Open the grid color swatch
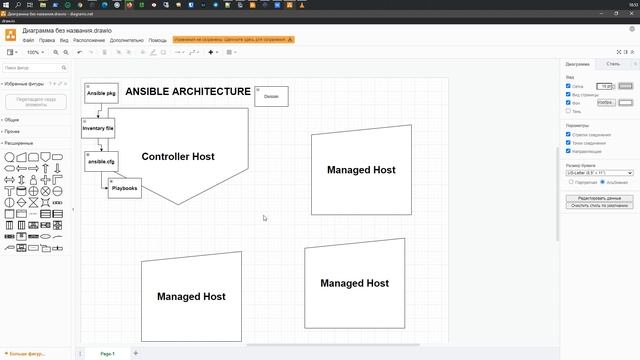Image resolution: width=640 pixels, height=360 pixels. click(626, 86)
